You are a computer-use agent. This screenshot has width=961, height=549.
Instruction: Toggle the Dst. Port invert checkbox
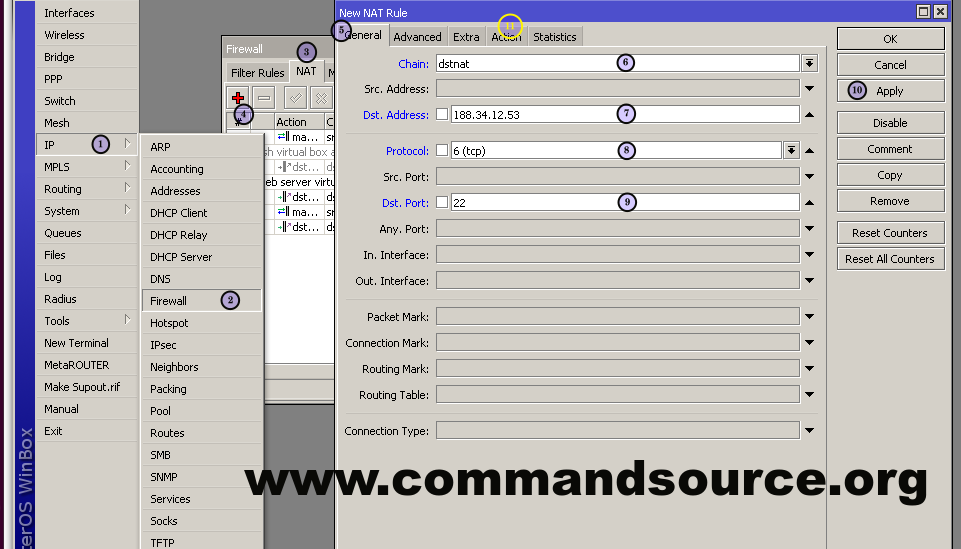point(442,203)
